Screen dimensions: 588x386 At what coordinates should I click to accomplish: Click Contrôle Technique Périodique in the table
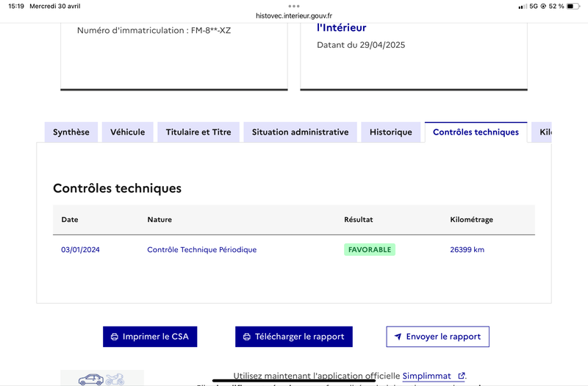click(201, 250)
